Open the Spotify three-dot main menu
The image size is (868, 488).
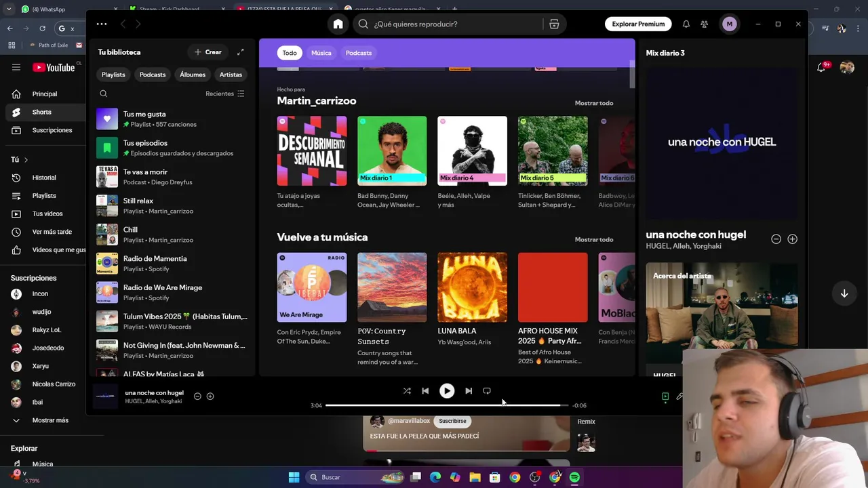pos(102,24)
